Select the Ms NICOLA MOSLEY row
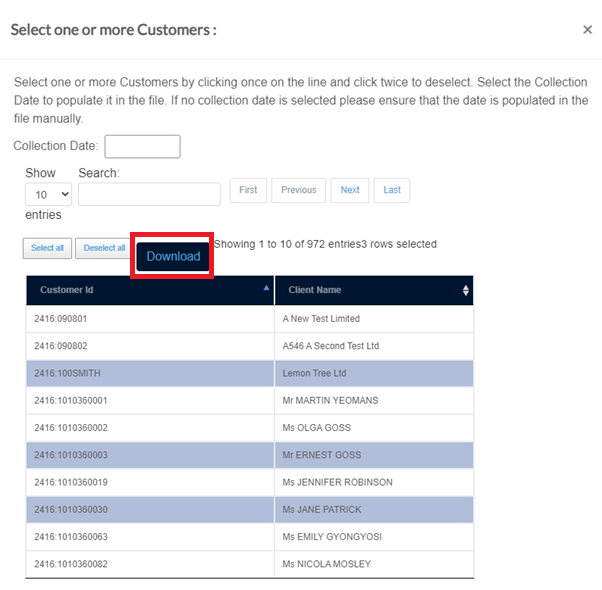 250,564
